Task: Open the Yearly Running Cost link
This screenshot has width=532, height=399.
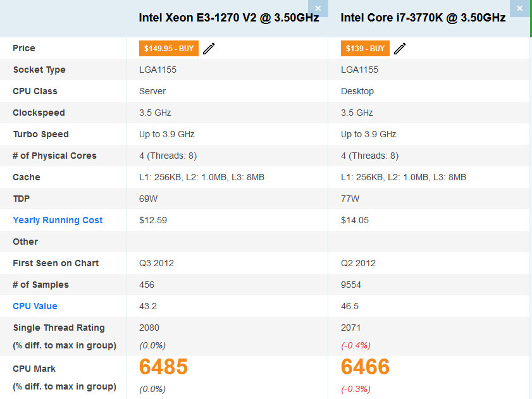Action: click(x=58, y=220)
